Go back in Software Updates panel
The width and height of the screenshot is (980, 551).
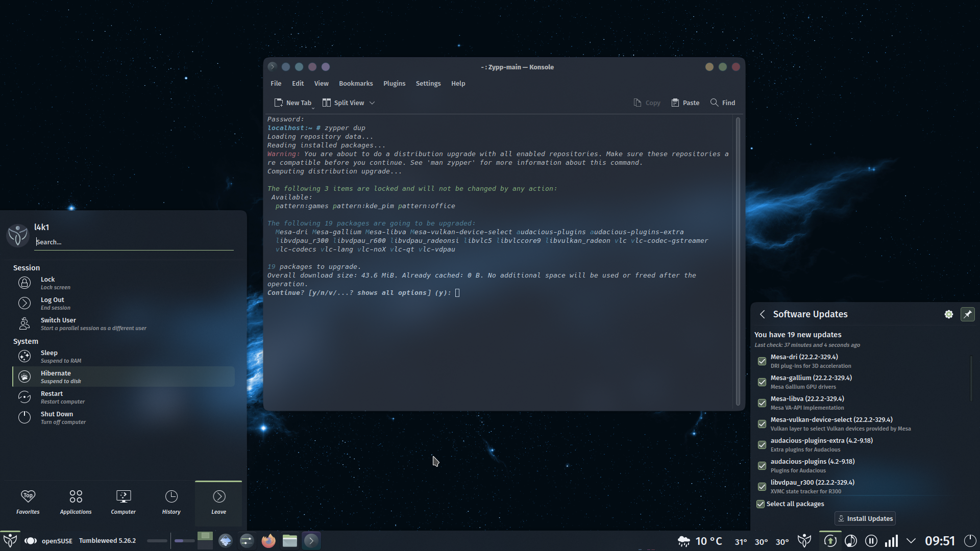coord(762,314)
